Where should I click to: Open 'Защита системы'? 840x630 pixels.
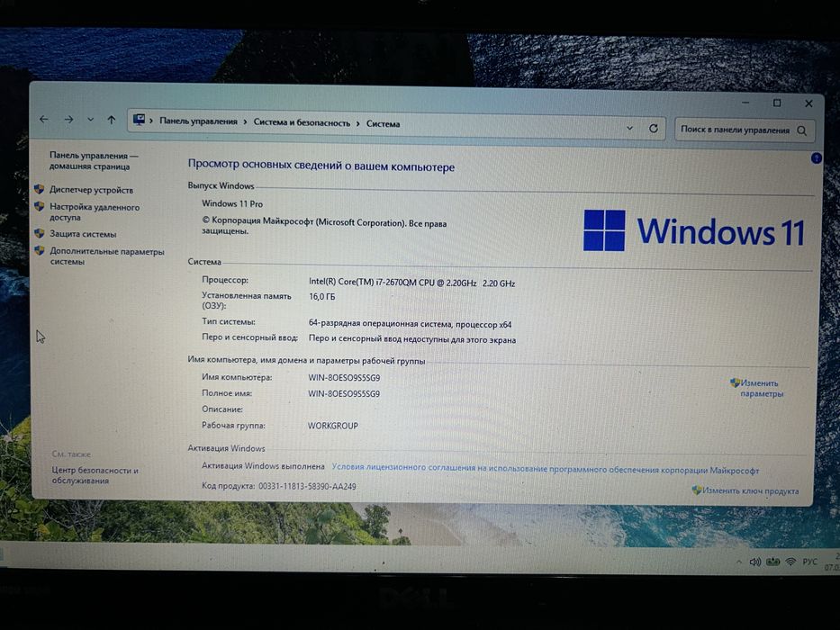pyautogui.click(x=83, y=234)
